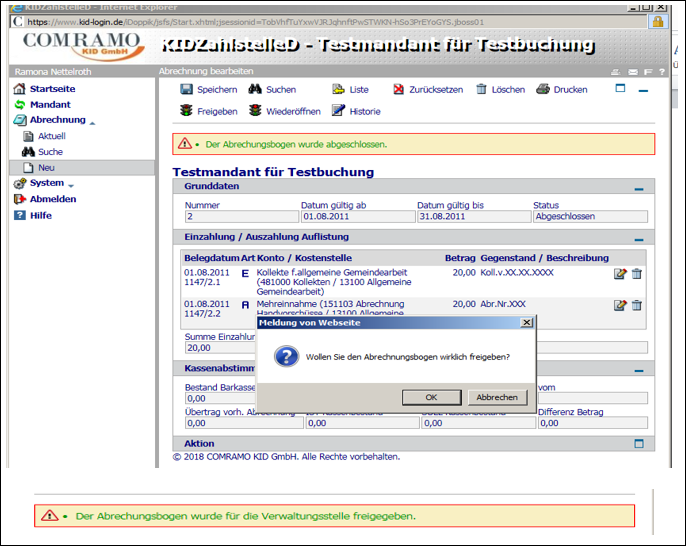This screenshot has width=686, height=546.
Task: Click the Abmelden door icon
Action: 20,199
